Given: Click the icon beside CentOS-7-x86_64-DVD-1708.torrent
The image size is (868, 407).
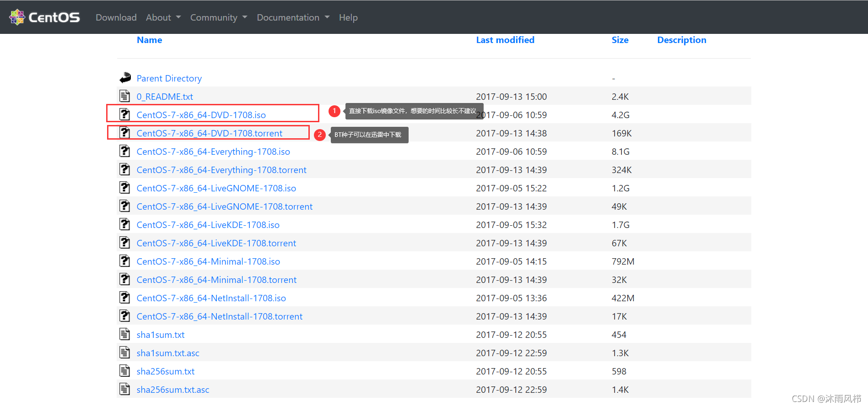Looking at the screenshot, I should (124, 132).
